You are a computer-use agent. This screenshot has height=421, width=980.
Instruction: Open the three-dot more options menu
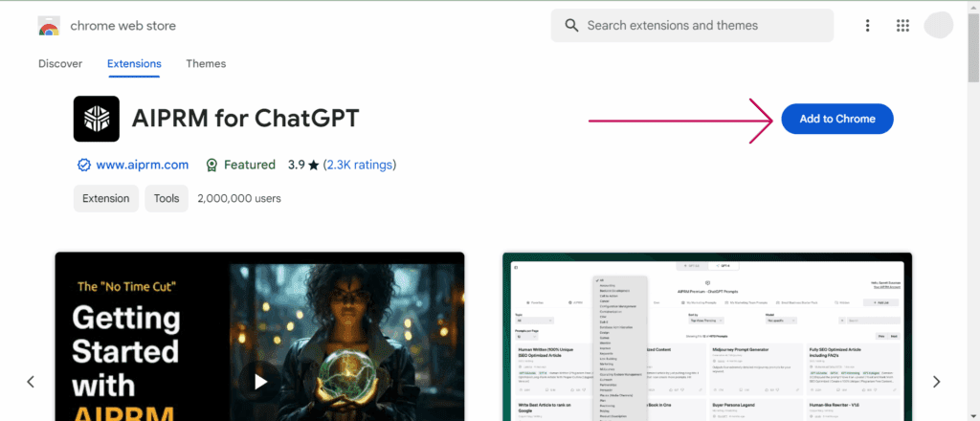coord(868,26)
